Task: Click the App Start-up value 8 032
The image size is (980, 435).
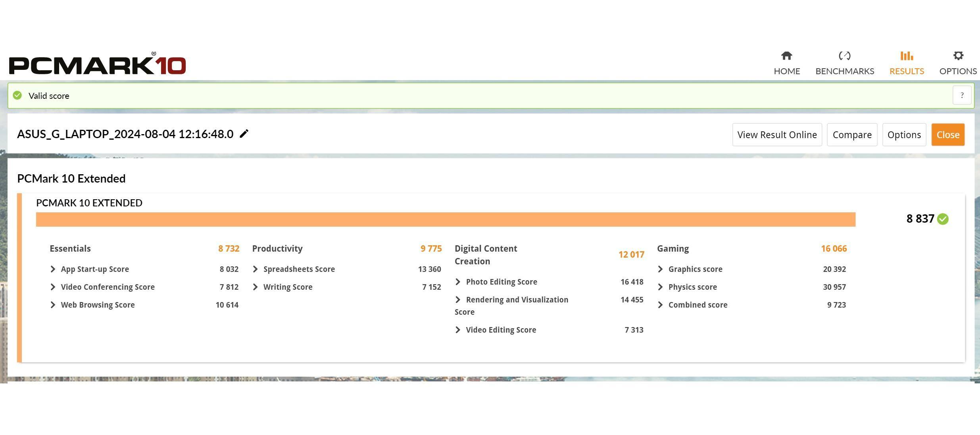Action: click(x=229, y=269)
